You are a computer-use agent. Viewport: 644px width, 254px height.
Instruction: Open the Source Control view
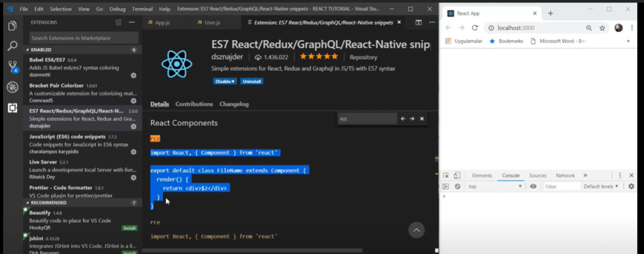pos(12,66)
